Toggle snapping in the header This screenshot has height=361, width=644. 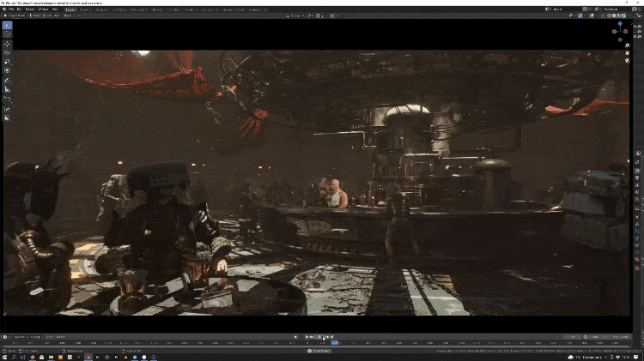319,15
